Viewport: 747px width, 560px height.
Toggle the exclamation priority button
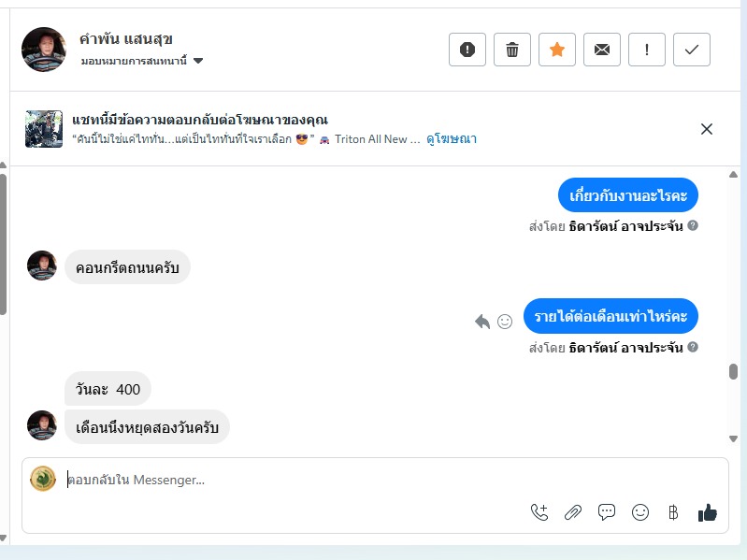[647, 50]
